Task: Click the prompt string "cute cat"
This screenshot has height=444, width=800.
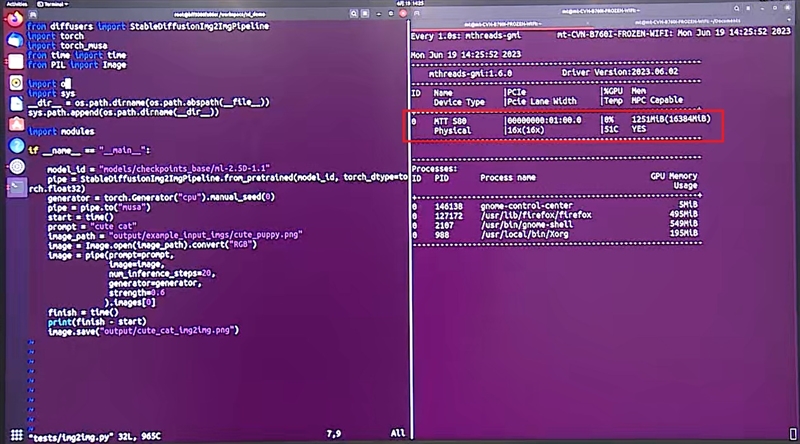Action: pyautogui.click(x=113, y=226)
